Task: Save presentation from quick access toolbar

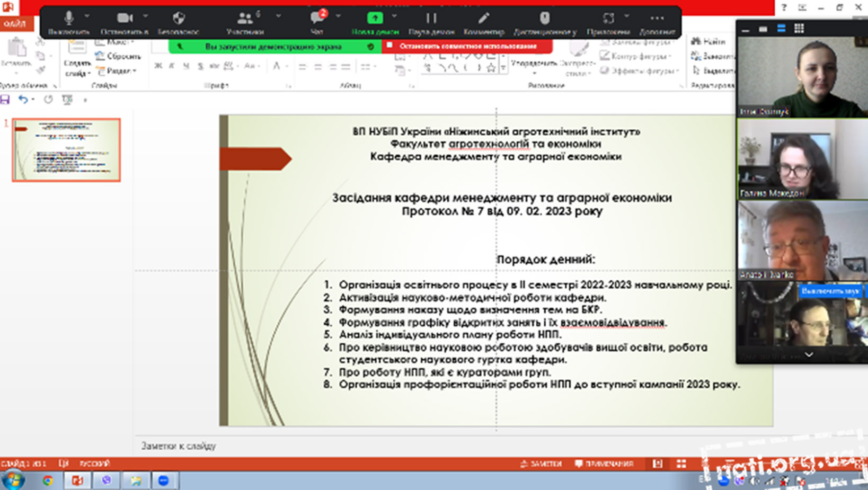Action: point(5,99)
